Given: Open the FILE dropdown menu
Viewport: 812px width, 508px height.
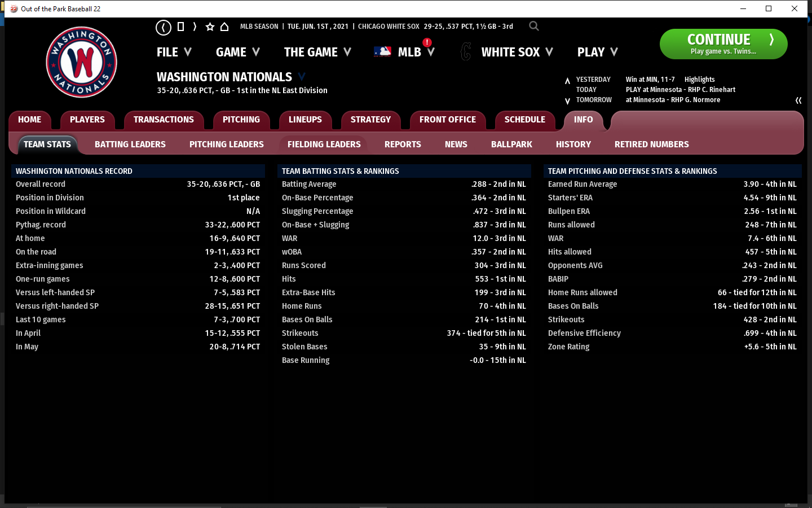Looking at the screenshot, I should 174,52.
